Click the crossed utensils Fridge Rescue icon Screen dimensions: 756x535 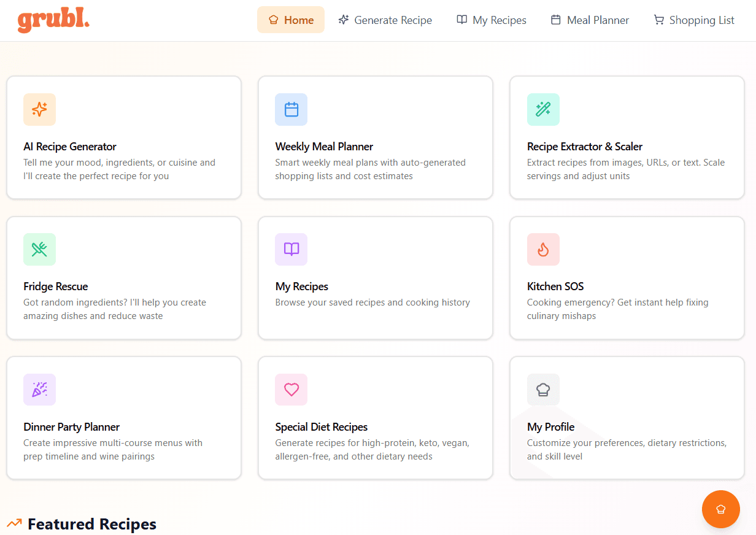click(39, 249)
